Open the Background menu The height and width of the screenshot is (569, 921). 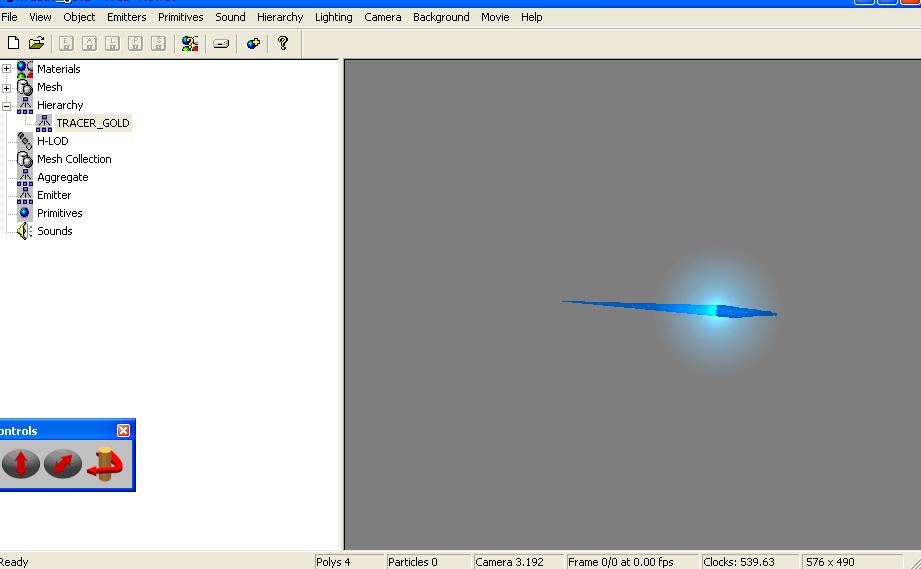click(441, 17)
